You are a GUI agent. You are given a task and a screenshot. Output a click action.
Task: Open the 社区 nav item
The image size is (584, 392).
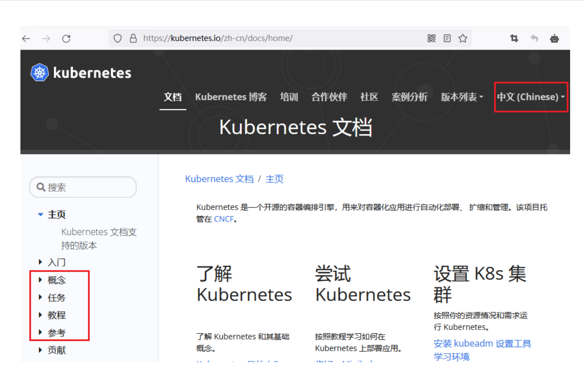[369, 97]
